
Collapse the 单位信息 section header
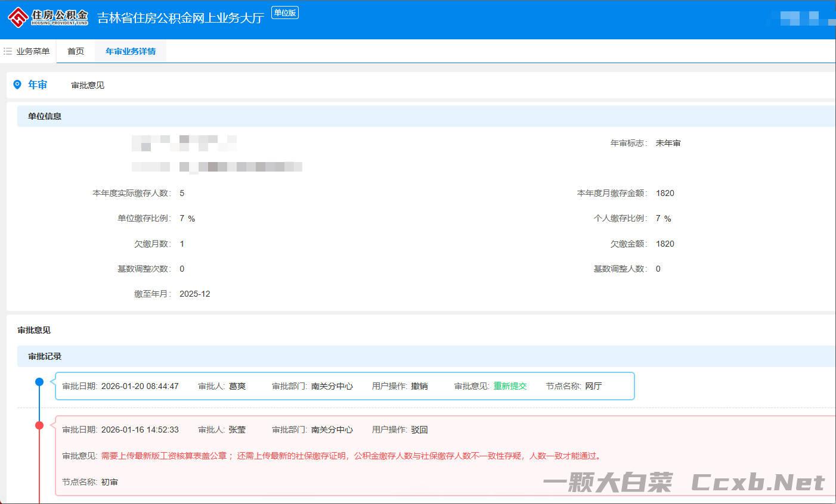45,116
